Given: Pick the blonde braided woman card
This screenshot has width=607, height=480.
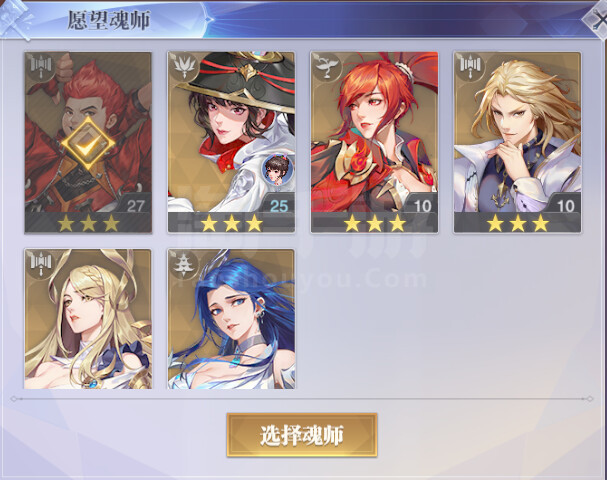Looking at the screenshot, I should coord(88,319).
